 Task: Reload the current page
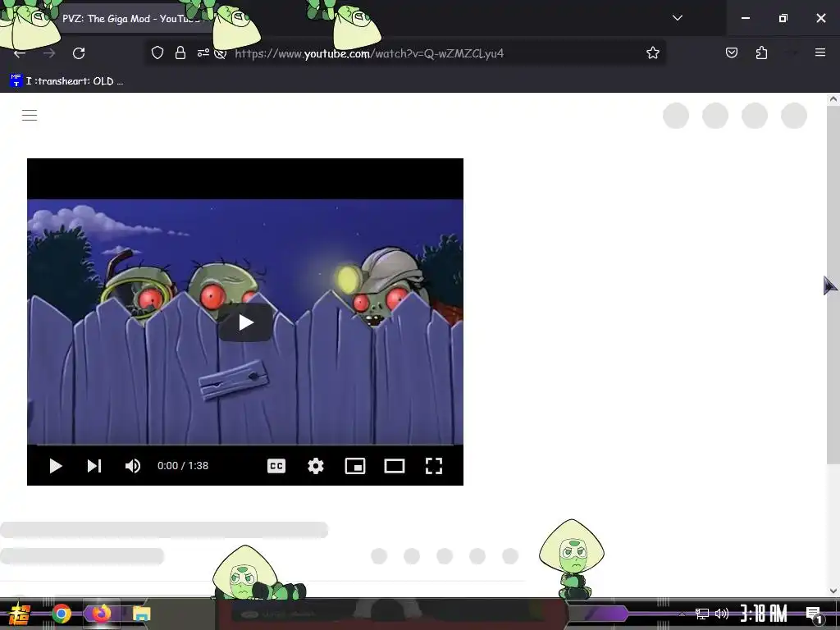[79, 53]
